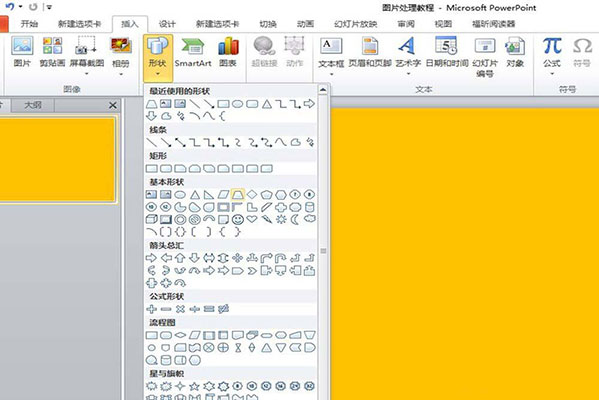The image size is (599, 400).
Task: Pick the moon shape
Action: (295, 219)
